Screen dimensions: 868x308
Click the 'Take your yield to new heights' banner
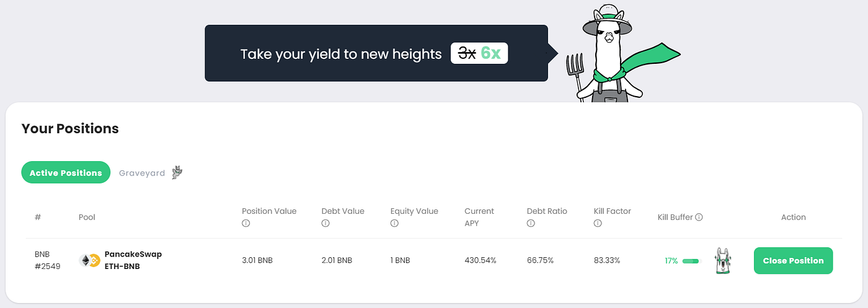point(376,53)
